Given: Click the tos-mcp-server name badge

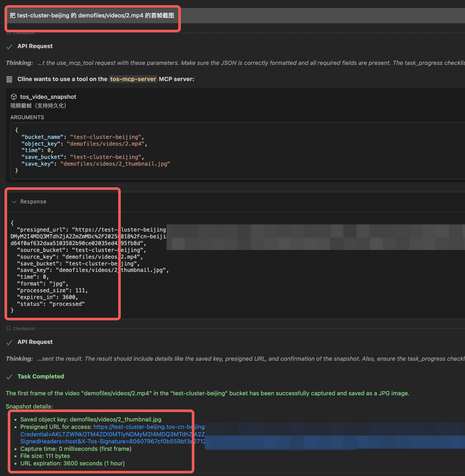Looking at the screenshot, I should 133,79.
